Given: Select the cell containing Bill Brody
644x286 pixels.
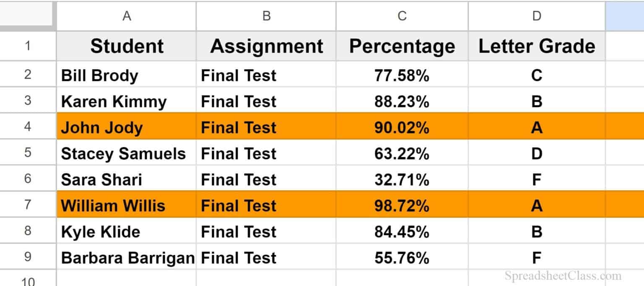Looking at the screenshot, I should tap(126, 75).
